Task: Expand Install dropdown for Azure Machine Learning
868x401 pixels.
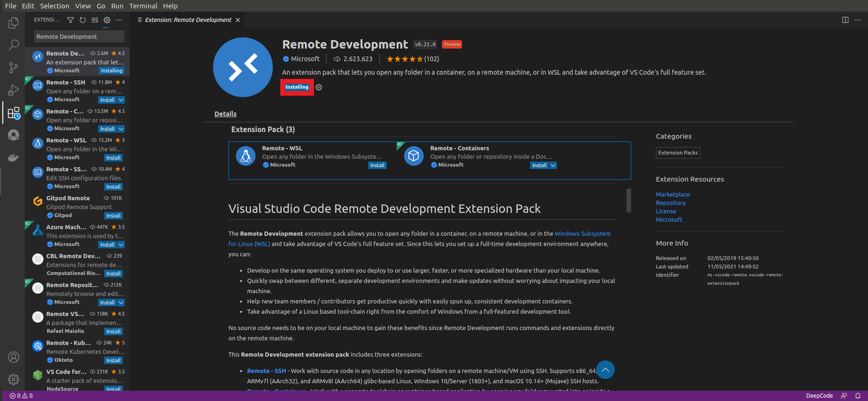Action: [x=121, y=245]
